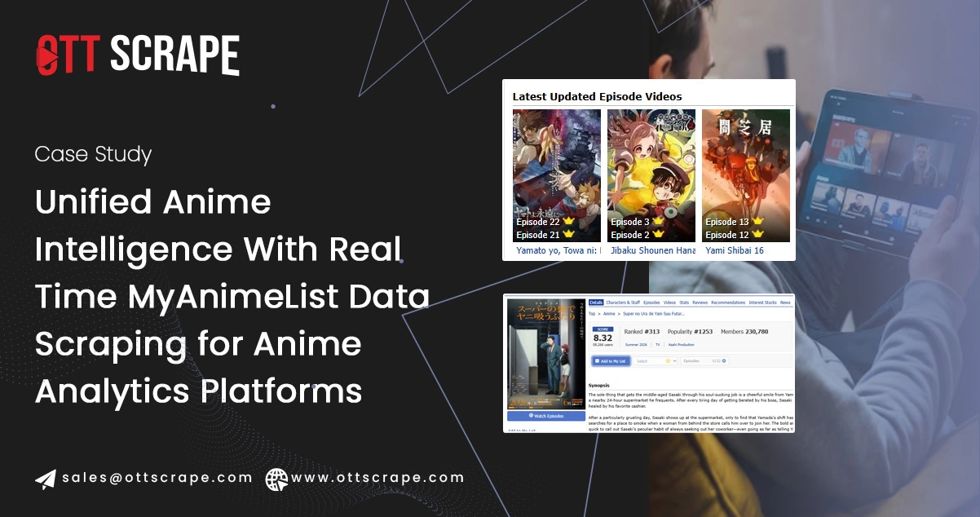This screenshot has height=517, width=980.
Task: Click the TV type link
Action: [658, 345]
